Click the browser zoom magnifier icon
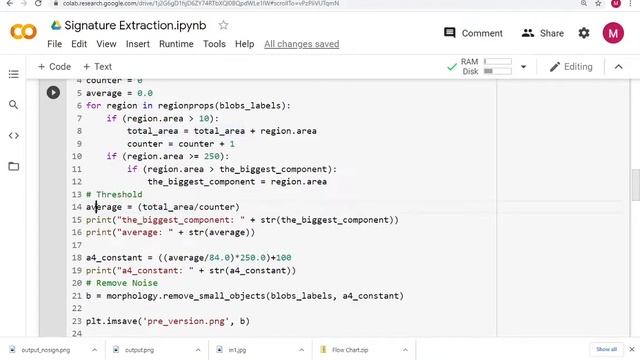This screenshot has height=360, width=640. [x=584, y=3]
